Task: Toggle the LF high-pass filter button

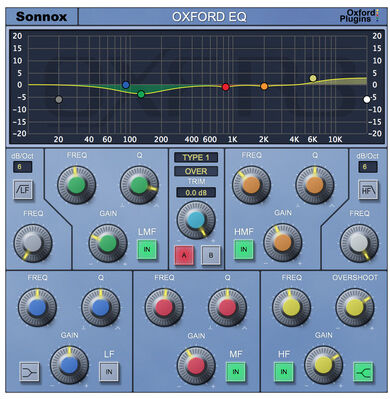Action: [x=23, y=190]
